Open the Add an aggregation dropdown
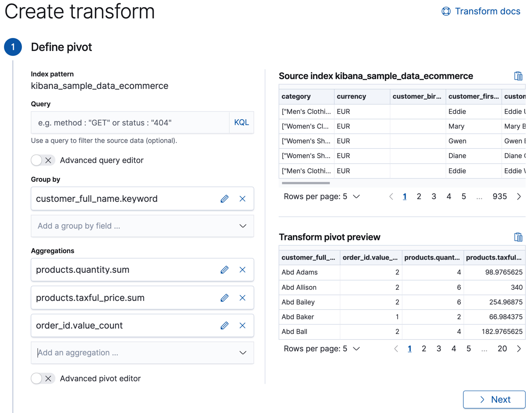The height and width of the screenshot is (413, 532). click(243, 353)
